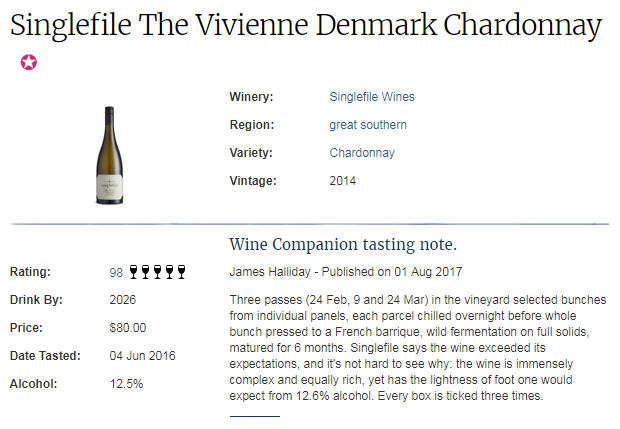The width and height of the screenshot is (620, 429).
Task: Click the Wine Companion tasting note heading
Action: [343, 244]
